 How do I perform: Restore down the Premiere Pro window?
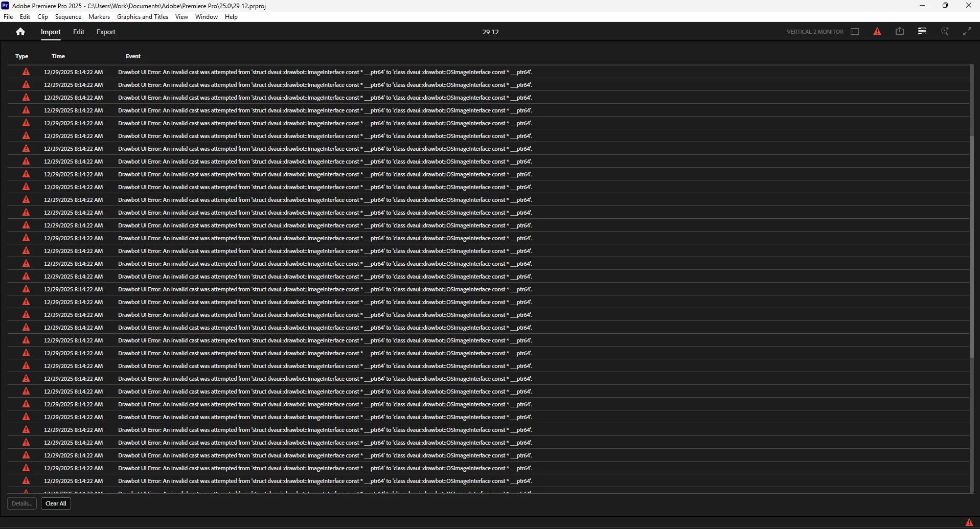[x=945, y=6]
